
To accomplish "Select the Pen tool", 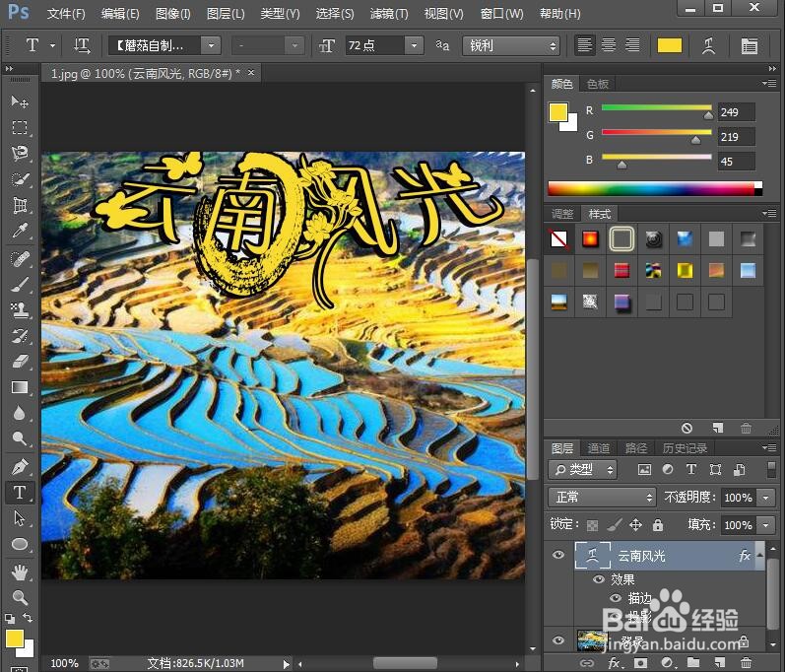I will click(20, 467).
